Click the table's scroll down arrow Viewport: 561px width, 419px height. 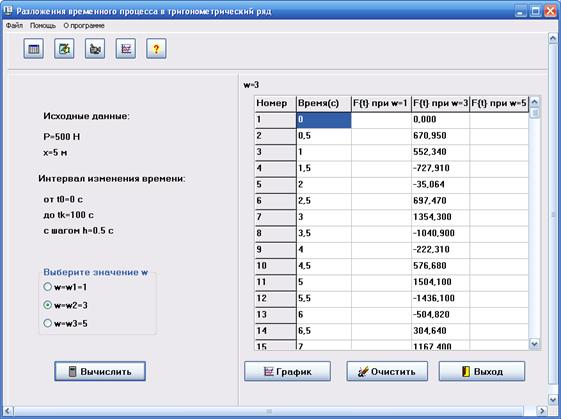[x=535, y=344]
